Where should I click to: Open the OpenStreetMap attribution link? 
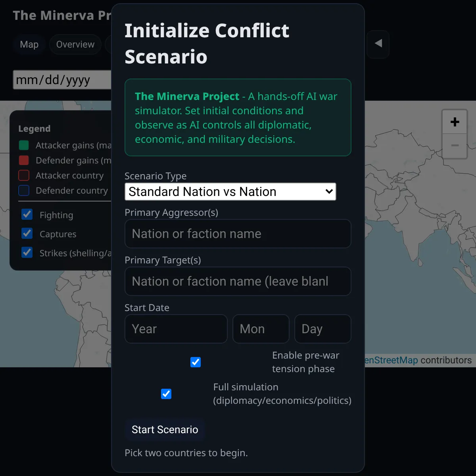[391, 360]
